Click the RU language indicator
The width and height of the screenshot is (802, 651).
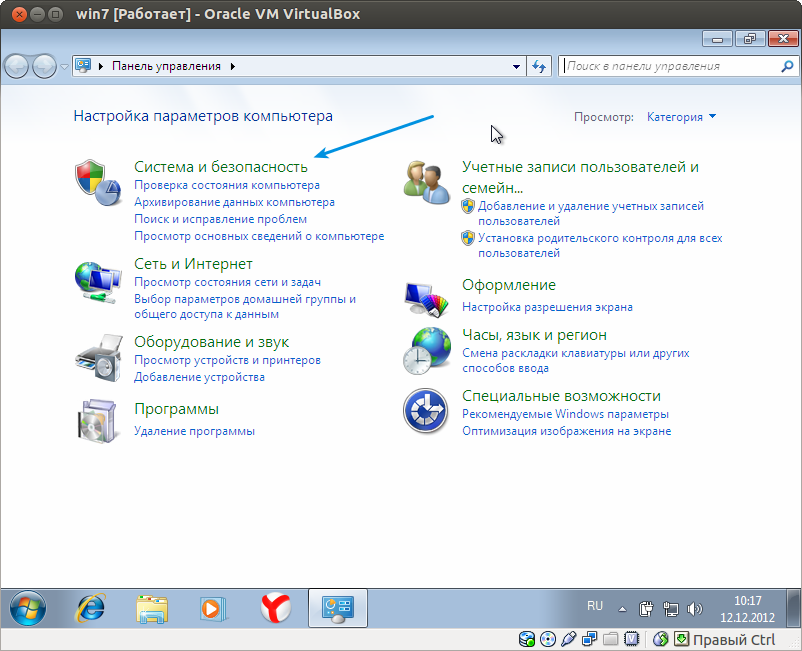point(595,606)
